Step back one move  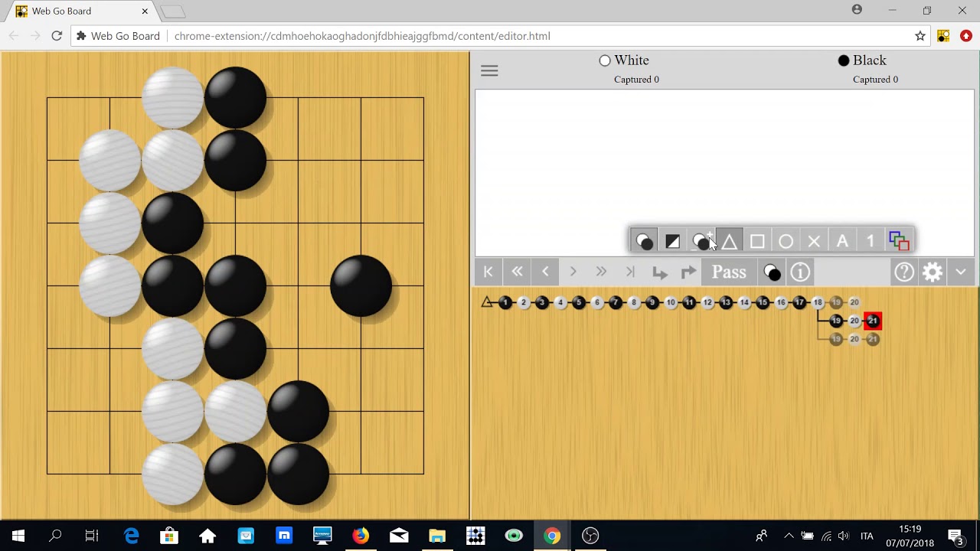pyautogui.click(x=545, y=272)
